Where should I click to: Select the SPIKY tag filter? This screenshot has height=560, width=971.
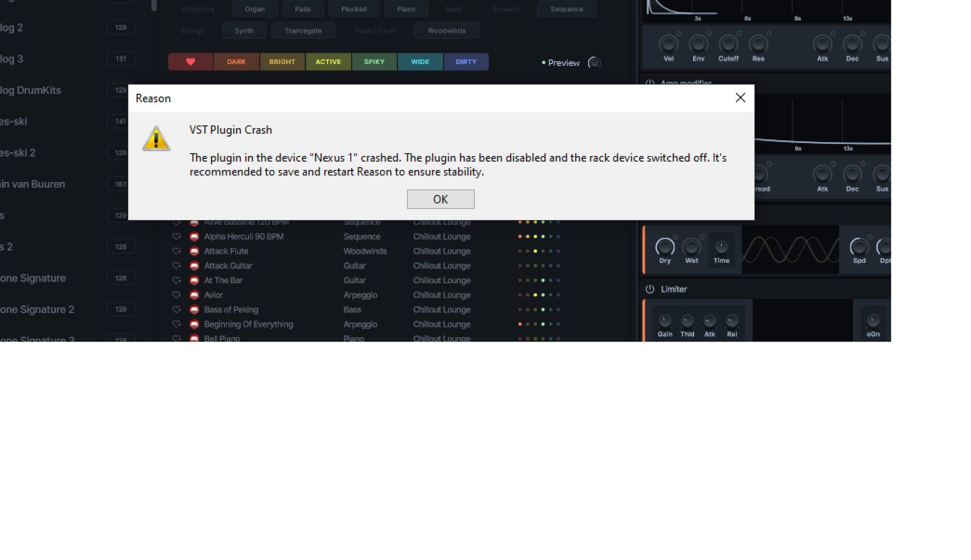(374, 62)
